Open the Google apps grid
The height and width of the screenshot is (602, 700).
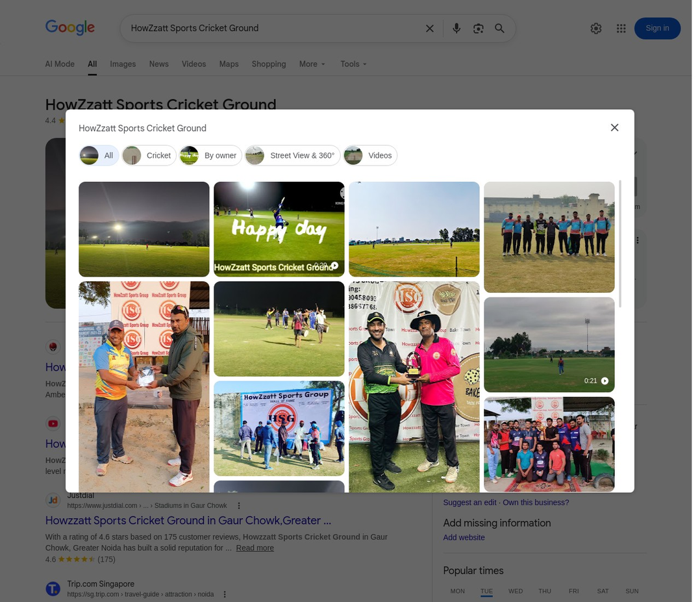621,29
